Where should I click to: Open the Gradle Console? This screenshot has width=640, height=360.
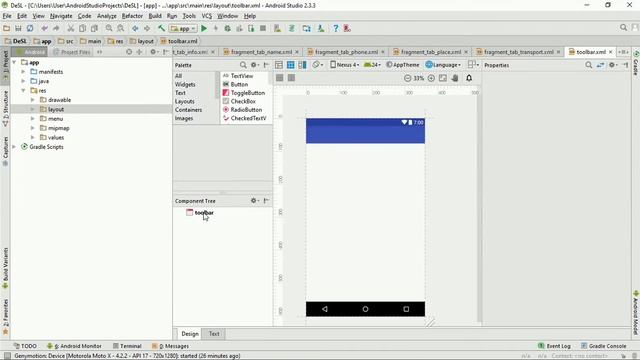pos(604,346)
